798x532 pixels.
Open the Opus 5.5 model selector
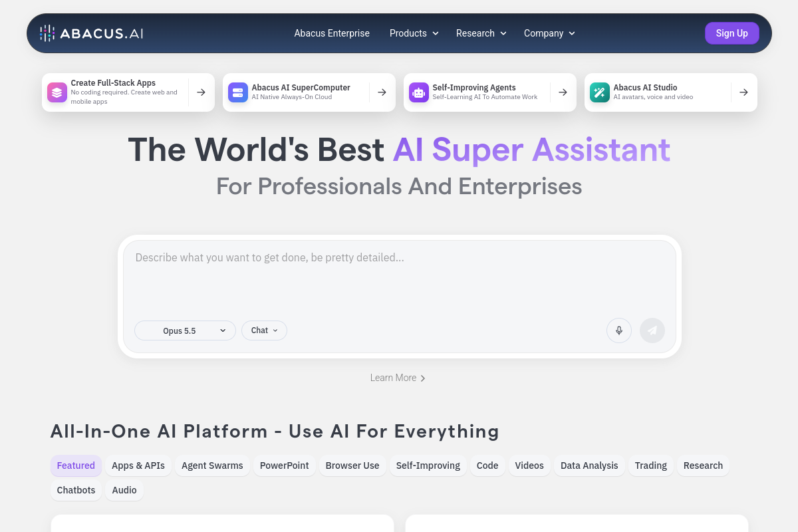click(185, 331)
